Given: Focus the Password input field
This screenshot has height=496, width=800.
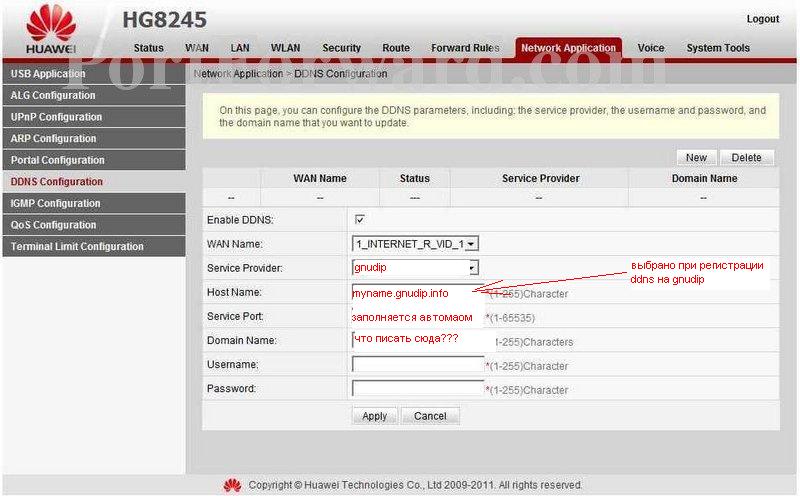Looking at the screenshot, I should 418,389.
